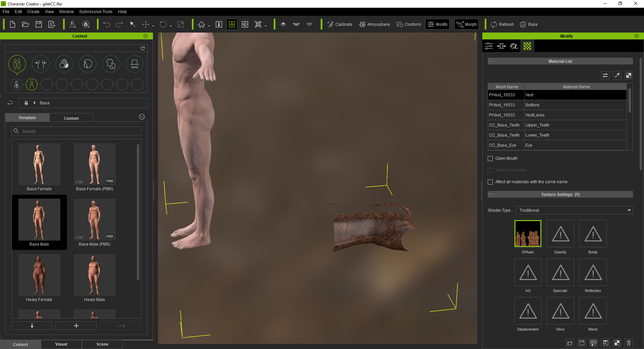Select the Actor category icon
The height and width of the screenshot is (349, 644).
click(x=17, y=64)
